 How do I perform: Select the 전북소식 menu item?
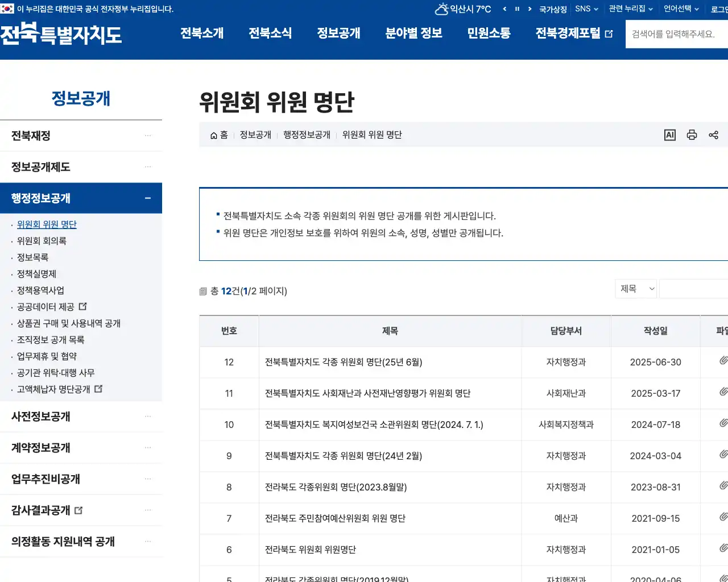(x=271, y=34)
